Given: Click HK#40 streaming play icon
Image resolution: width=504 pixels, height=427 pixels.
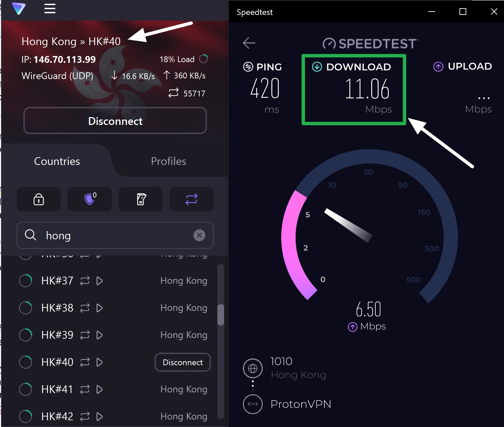Looking at the screenshot, I should tap(100, 362).
